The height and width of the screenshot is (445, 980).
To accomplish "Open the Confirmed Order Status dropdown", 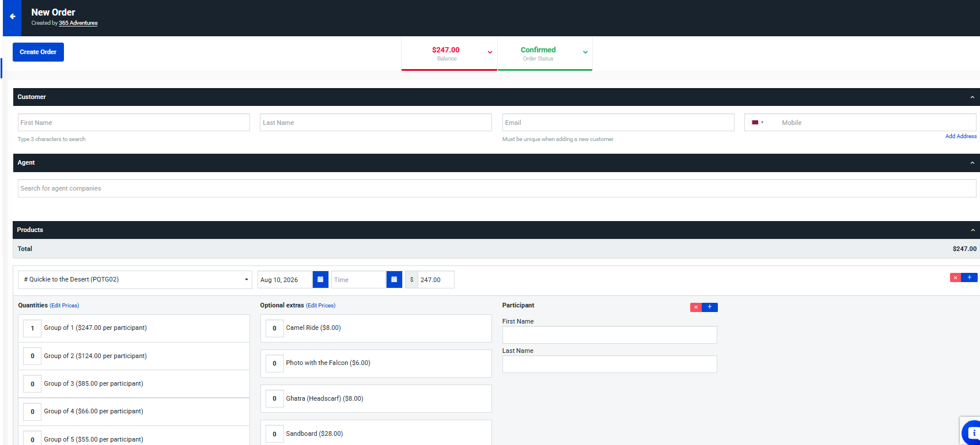I will click(x=544, y=54).
